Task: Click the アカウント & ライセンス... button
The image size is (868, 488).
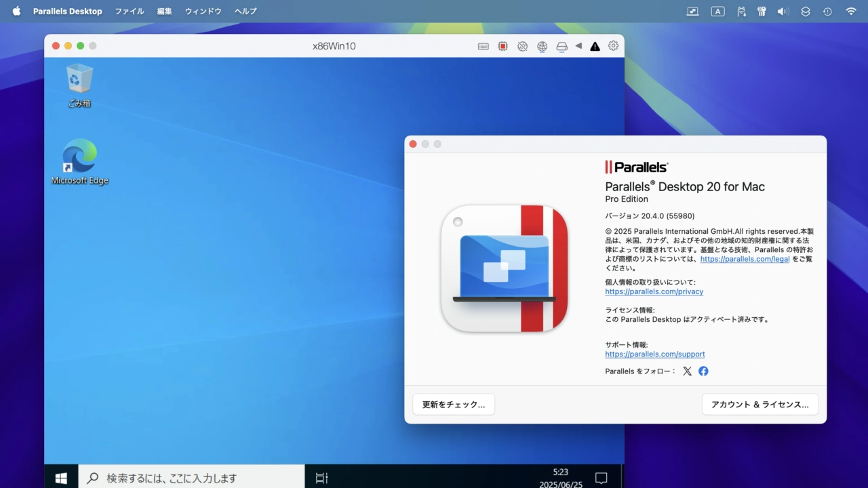Action: [x=759, y=405]
